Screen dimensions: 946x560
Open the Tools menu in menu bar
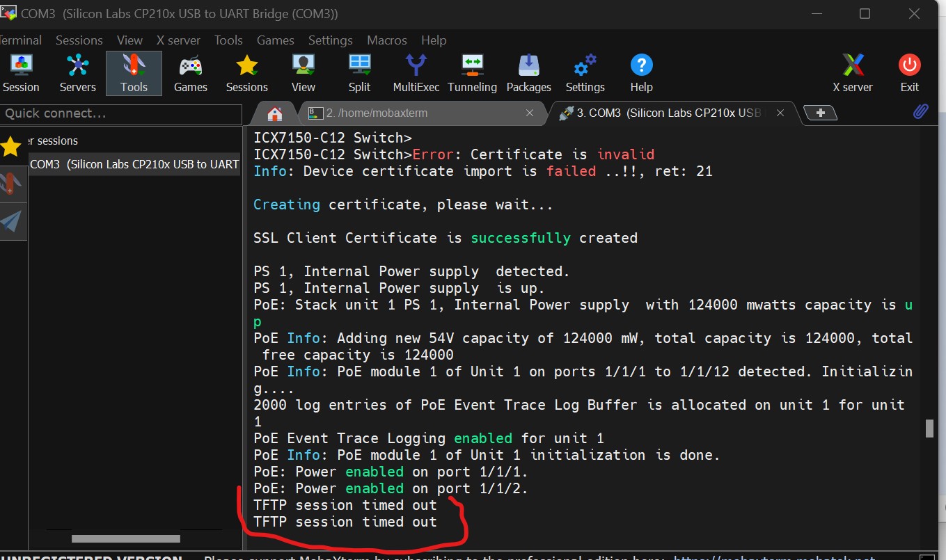click(228, 40)
